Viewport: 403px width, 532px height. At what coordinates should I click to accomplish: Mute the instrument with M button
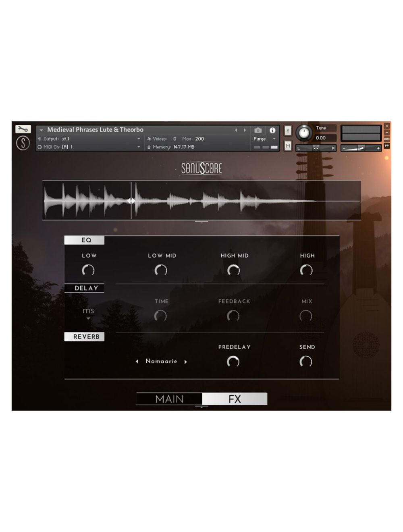288,146
